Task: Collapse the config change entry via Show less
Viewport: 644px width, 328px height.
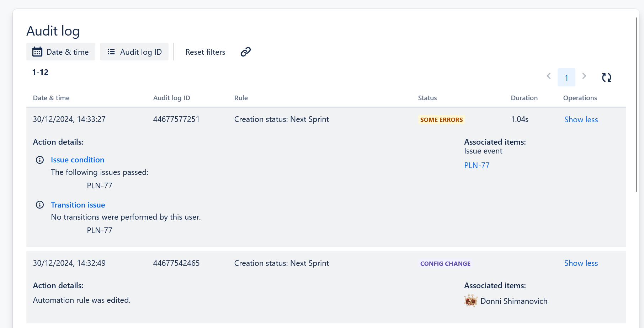Action: point(581,263)
